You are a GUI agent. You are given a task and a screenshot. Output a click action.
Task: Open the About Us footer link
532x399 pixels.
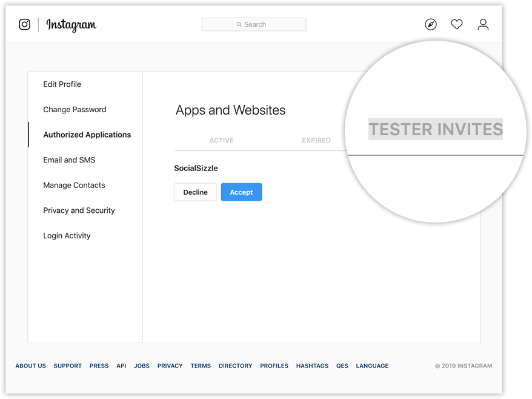pos(30,366)
